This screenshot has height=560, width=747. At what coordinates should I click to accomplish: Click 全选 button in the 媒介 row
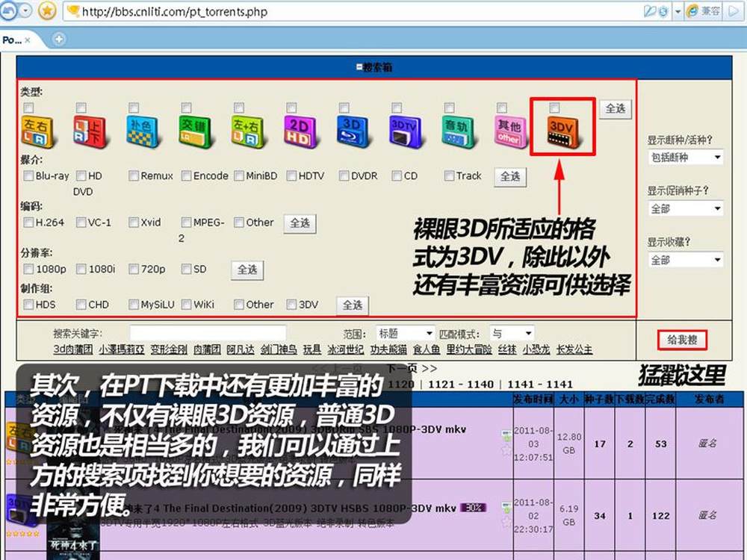(x=509, y=177)
